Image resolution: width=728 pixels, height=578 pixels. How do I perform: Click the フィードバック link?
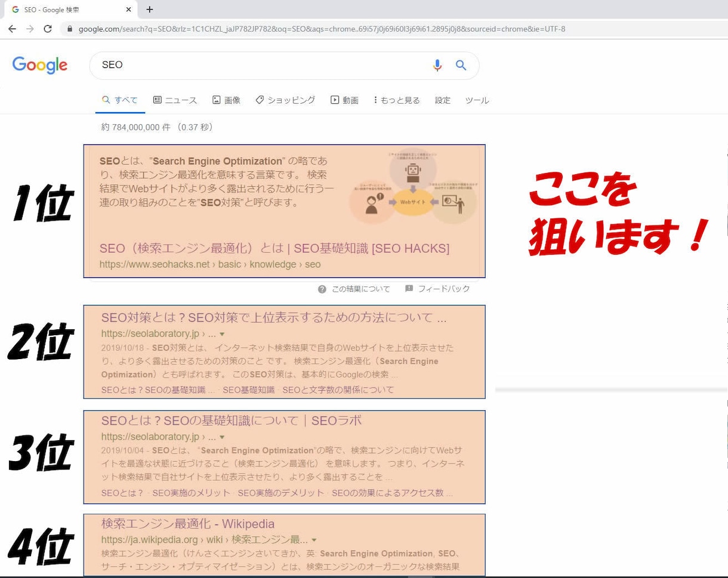[x=444, y=289]
